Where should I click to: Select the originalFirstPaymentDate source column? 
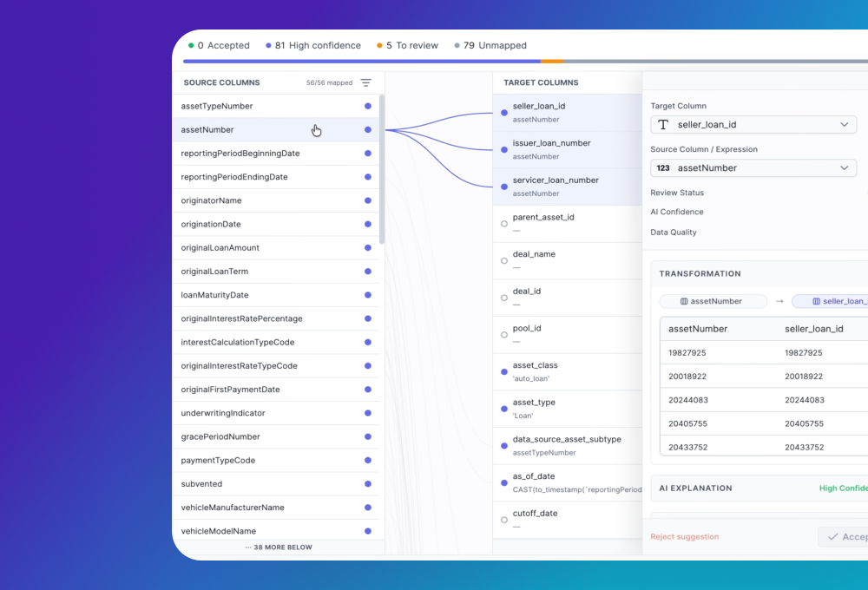(x=276, y=389)
